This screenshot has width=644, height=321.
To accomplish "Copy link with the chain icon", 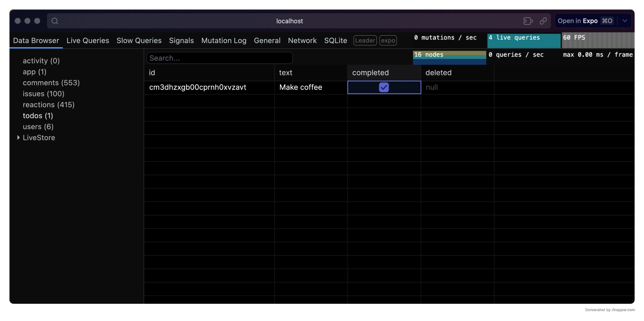I will 543,21.
